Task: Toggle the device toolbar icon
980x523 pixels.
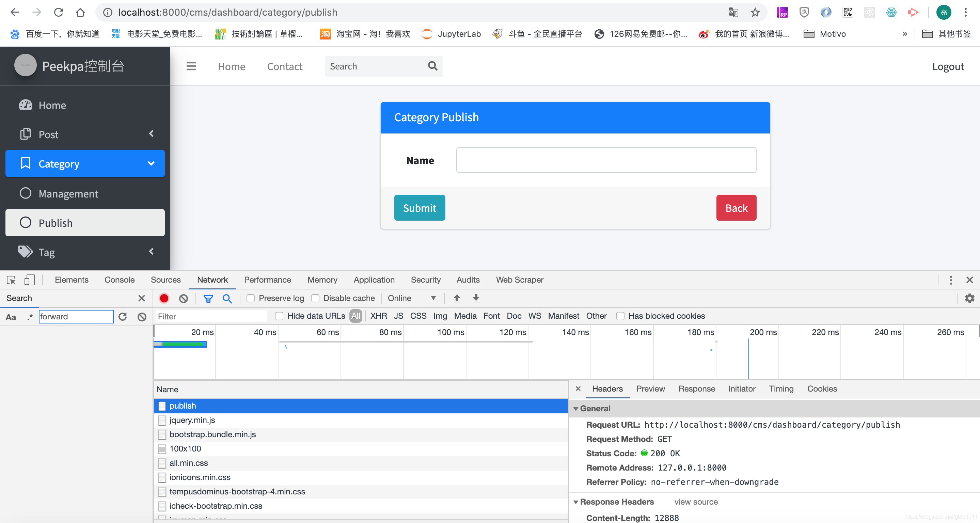Action: click(29, 280)
